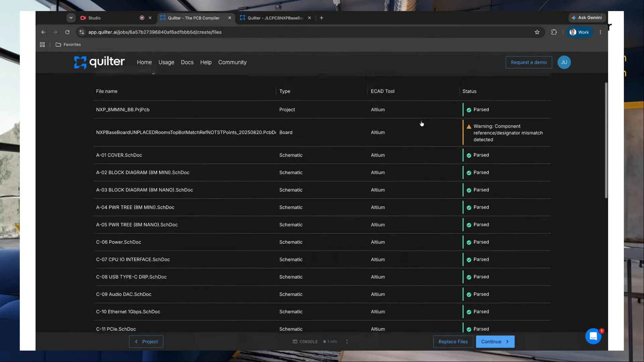Select C-06 Power.SchDoc file

pyautogui.click(x=118, y=242)
